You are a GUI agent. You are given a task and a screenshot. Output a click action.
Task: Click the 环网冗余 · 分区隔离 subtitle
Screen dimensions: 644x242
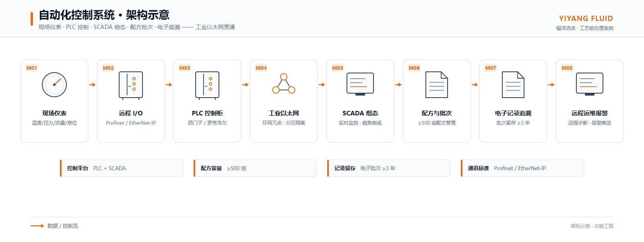coord(284,123)
